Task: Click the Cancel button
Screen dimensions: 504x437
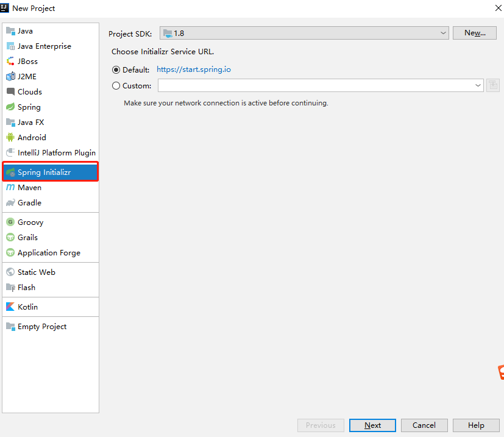Action: click(424, 425)
